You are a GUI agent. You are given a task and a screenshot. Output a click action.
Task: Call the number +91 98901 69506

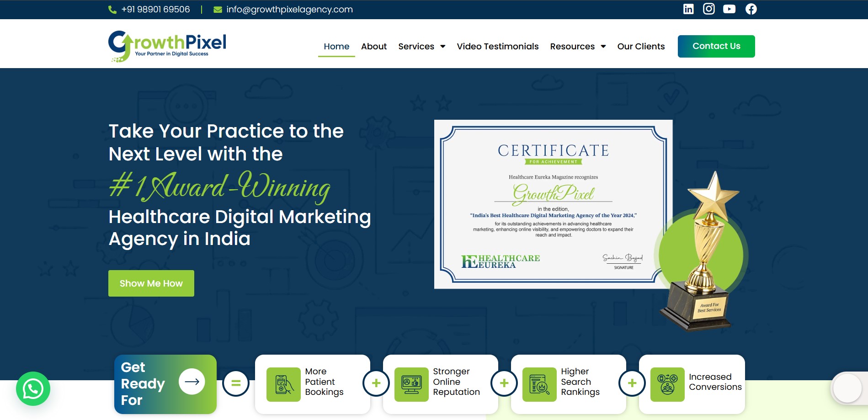click(155, 10)
